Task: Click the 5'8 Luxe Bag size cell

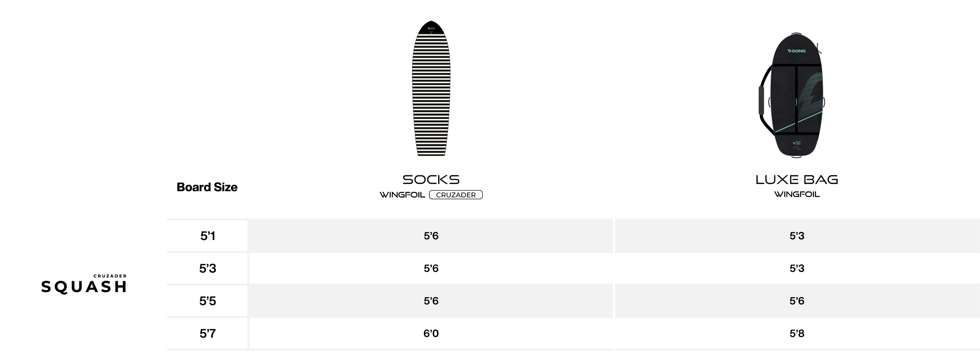Action: (797, 334)
